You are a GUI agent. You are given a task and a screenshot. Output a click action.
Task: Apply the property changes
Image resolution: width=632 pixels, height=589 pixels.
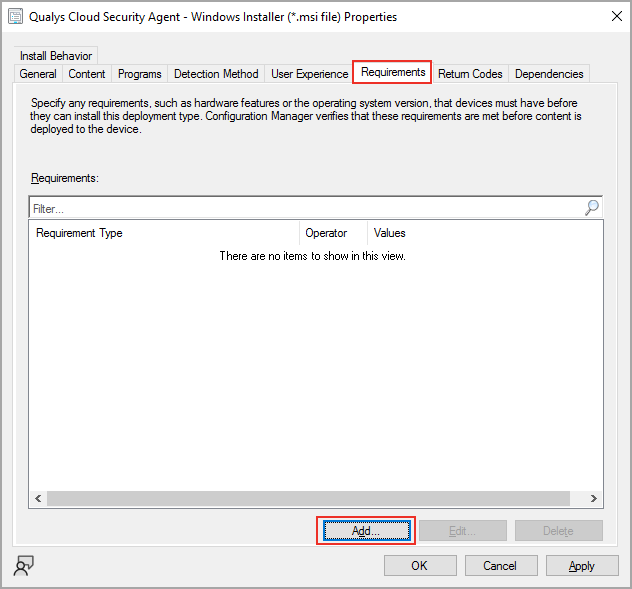pyautogui.click(x=582, y=566)
